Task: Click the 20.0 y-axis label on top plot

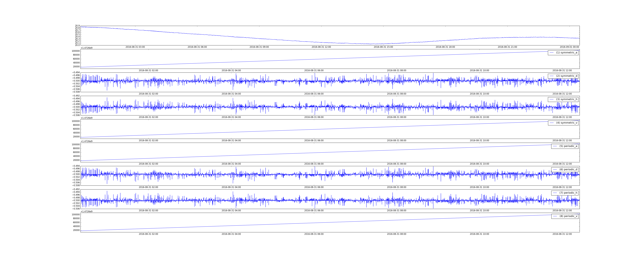Action: [x=77, y=45]
